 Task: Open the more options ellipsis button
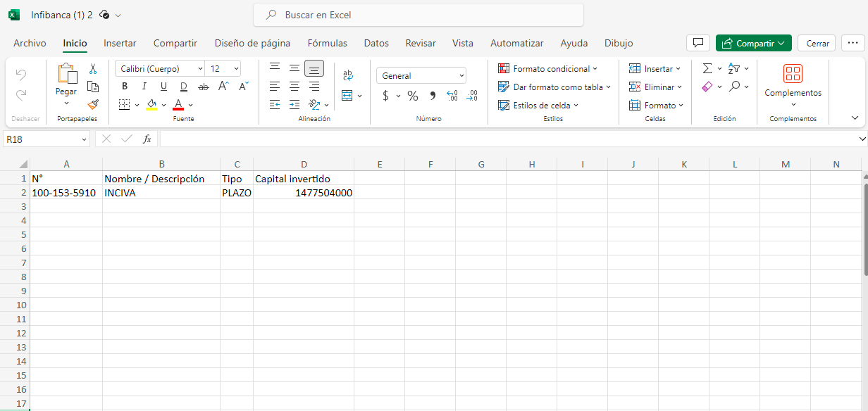853,43
